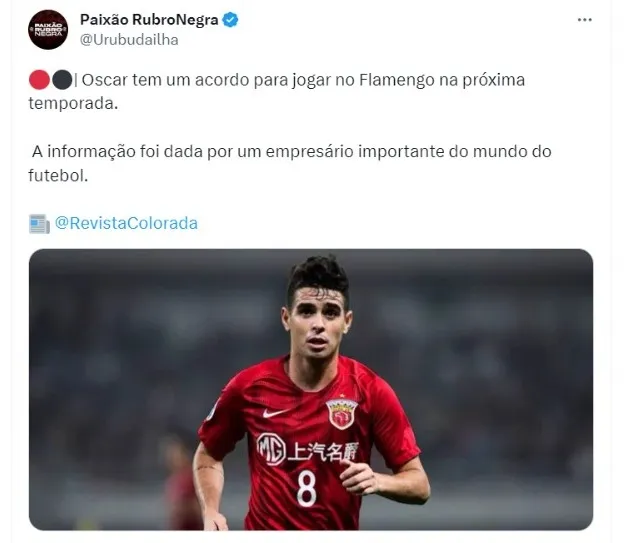Click the black circle emoji
This screenshot has height=543, width=624.
62,80
